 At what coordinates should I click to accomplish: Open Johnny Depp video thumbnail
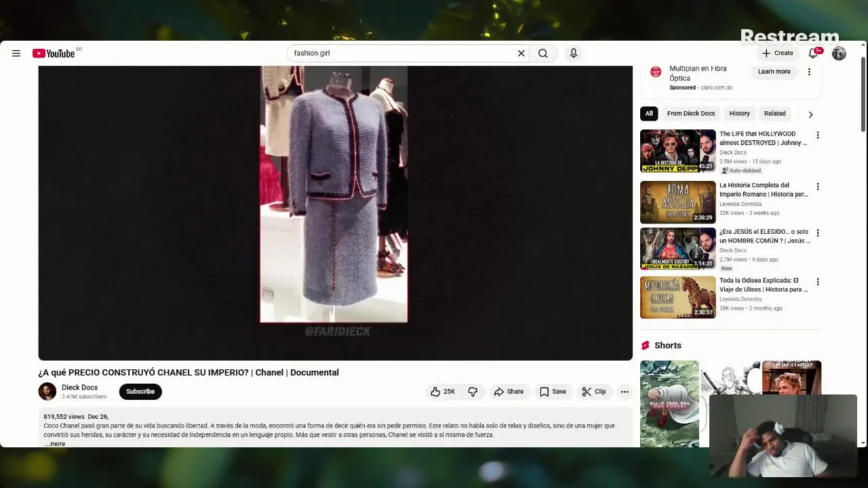pos(677,151)
